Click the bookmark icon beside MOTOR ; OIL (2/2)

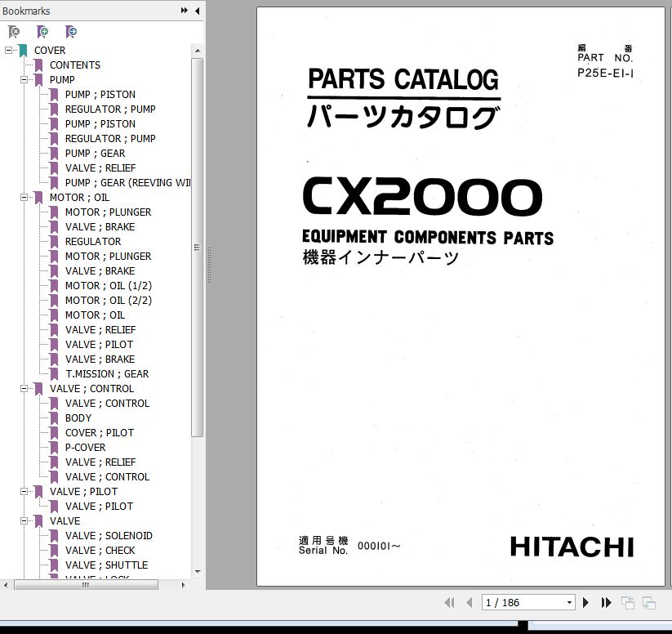pos(54,301)
